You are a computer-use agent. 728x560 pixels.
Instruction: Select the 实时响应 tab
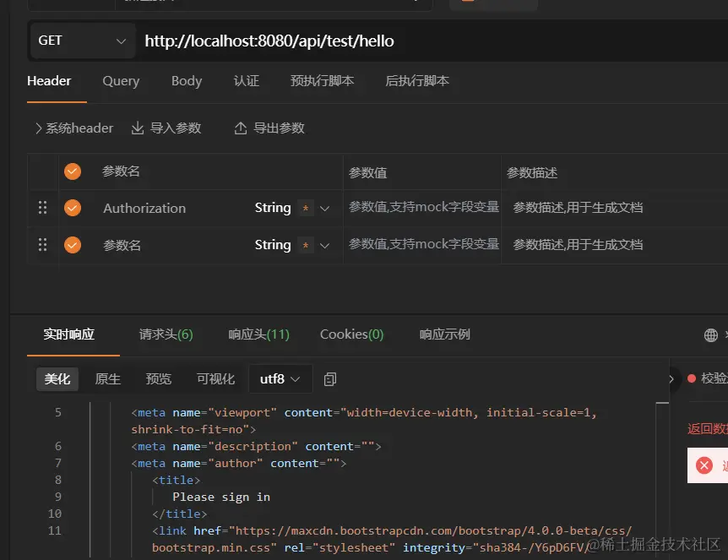(68, 334)
